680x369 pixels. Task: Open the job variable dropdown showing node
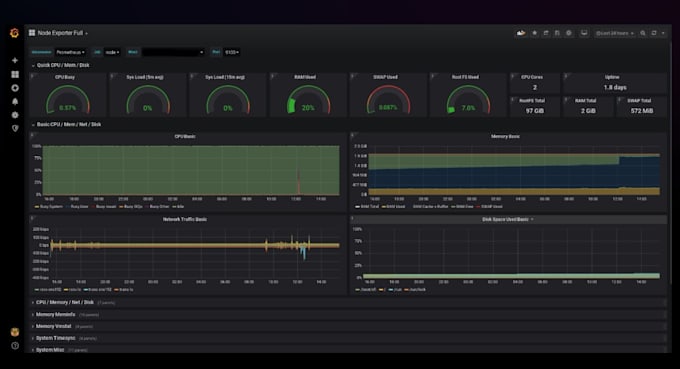coord(112,52)
